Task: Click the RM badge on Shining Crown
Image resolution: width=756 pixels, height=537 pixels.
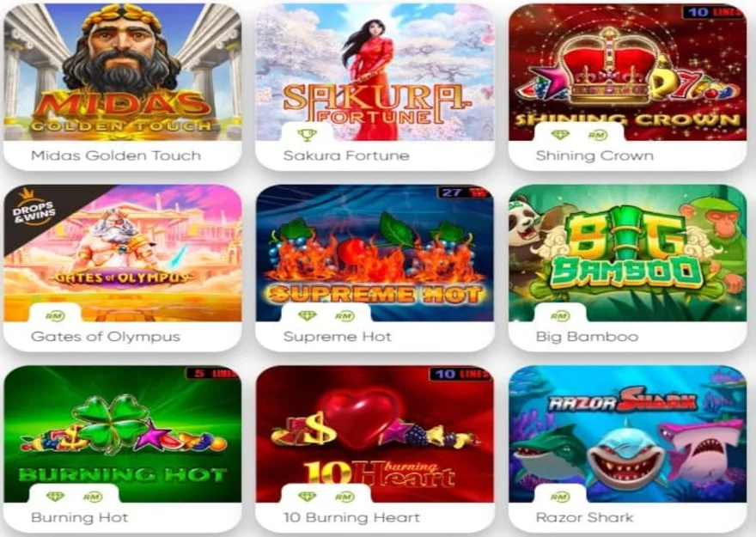Action: [598, 136]
